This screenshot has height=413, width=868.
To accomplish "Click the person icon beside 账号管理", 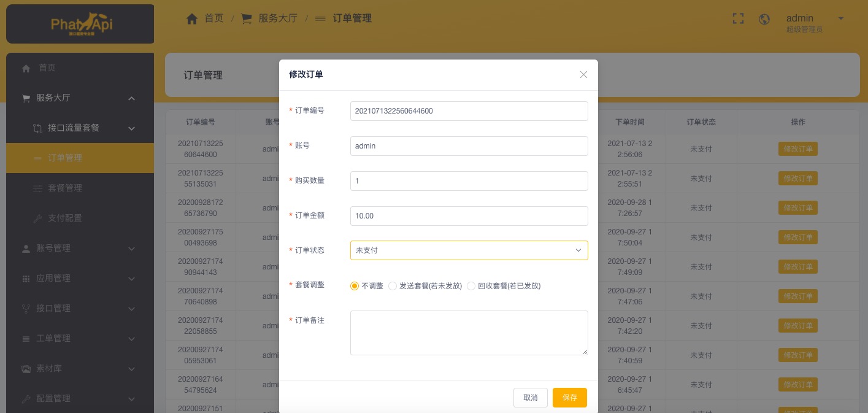I will click(26, 249).
